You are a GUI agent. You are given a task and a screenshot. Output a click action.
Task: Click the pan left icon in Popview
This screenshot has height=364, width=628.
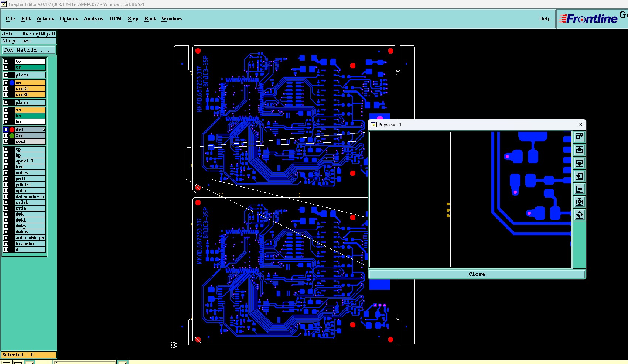click(579, 176)
